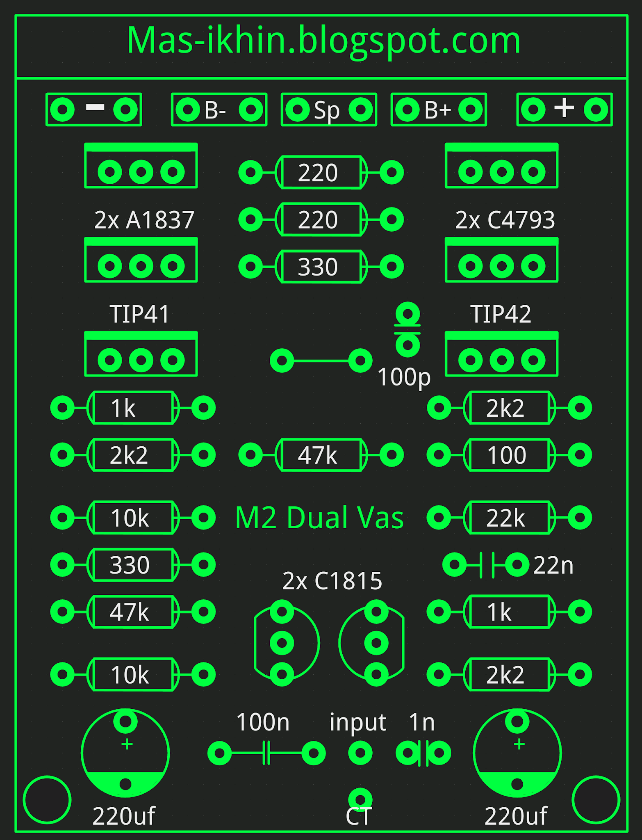Select the B- terminal connector block
This screenshot has height=840, width=642.
click(x=219, y=110)
